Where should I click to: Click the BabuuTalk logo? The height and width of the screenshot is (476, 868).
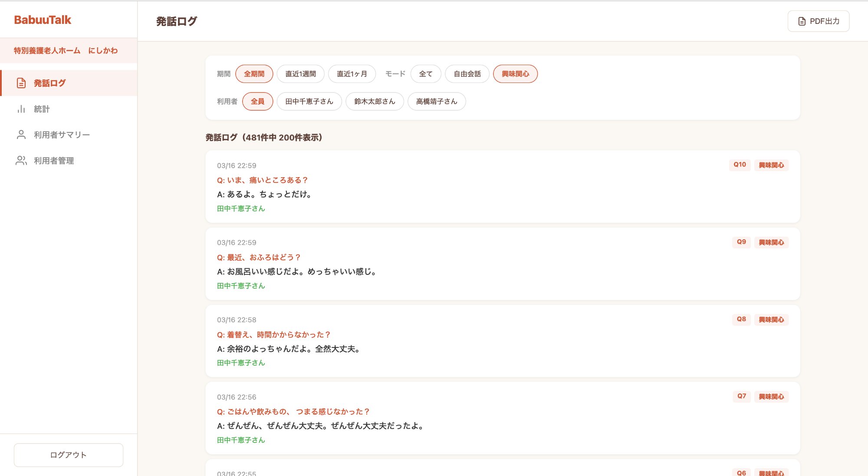[x=42, y=20]
